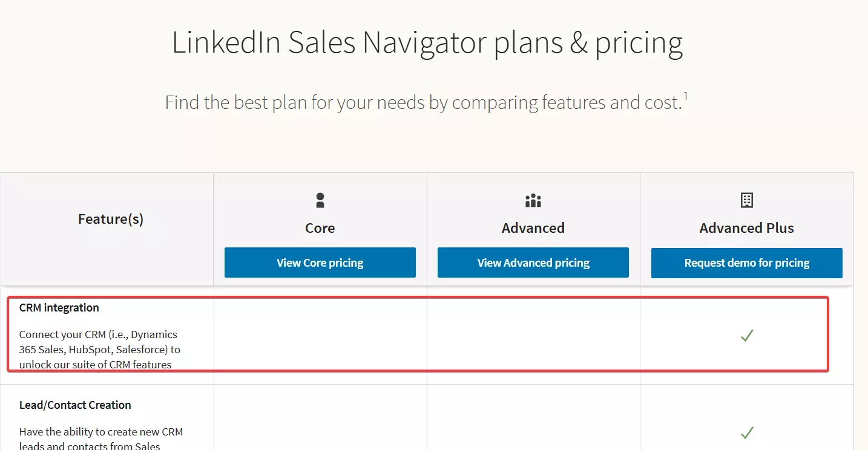Viewport: 868px width, 450px height.
Task: Click the highlighted CRM integration description text
Action: click(x=99, y=349)
